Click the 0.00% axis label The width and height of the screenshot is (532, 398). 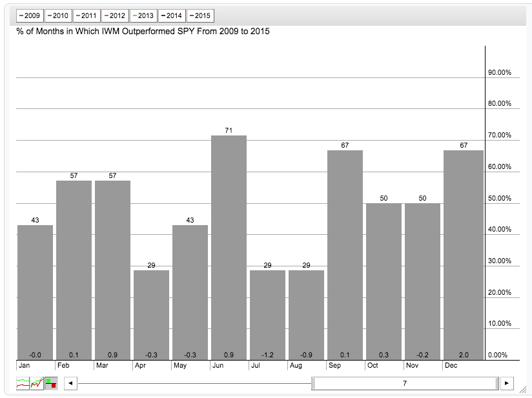[x=498, y=355]
